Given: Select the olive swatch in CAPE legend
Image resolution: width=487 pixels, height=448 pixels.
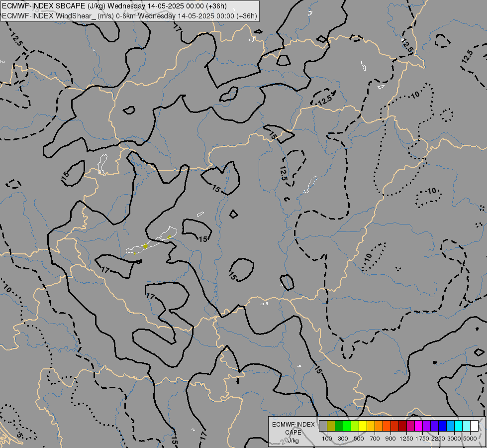Looking at the screenshot, I should [x=331, y=426].
